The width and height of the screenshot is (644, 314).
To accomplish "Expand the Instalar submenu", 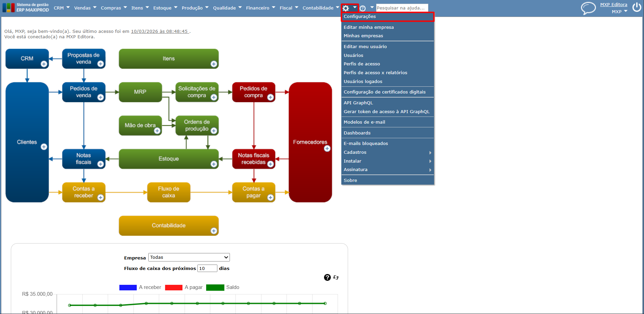I will (x=387, y=161).
